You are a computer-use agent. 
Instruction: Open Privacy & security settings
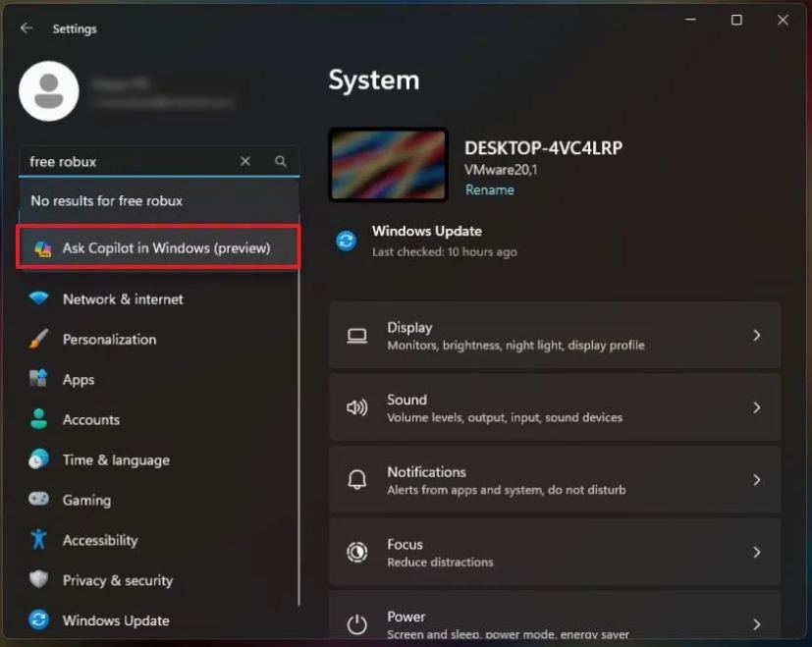pyautogui.click(x=158, y=580)
